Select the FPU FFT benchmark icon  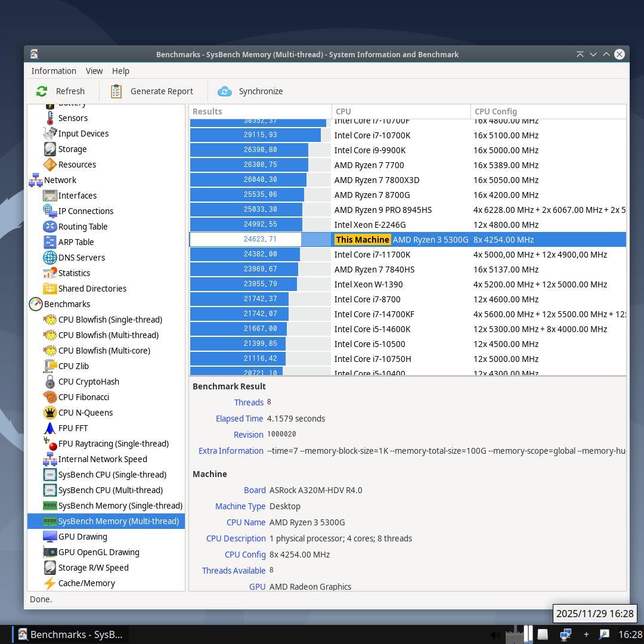[x=50, y=428]
